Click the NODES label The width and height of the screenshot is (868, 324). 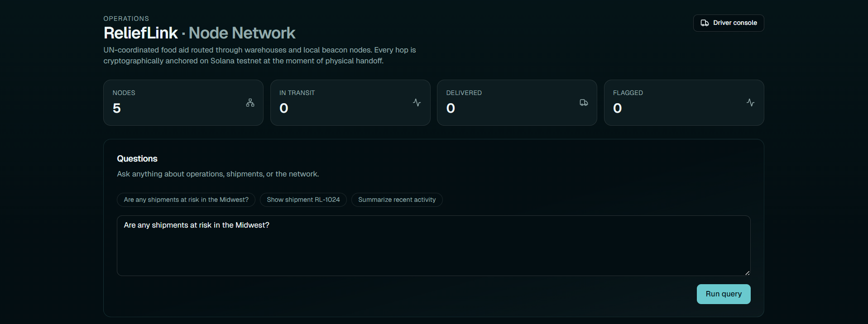coord(124,93)
